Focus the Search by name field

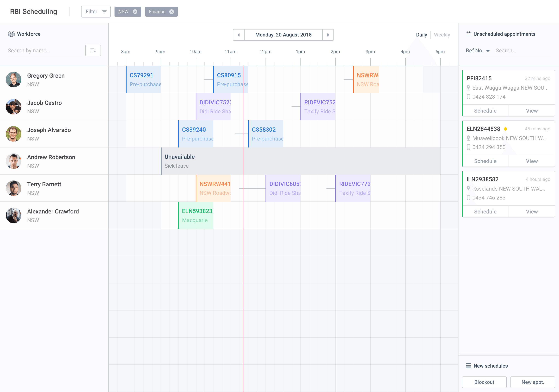(44, 51)
